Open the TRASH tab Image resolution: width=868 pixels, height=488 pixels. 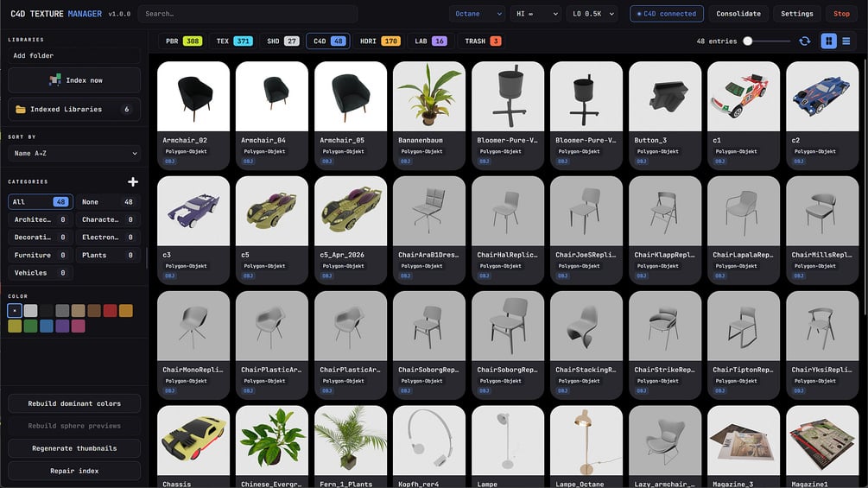(482, 41)
